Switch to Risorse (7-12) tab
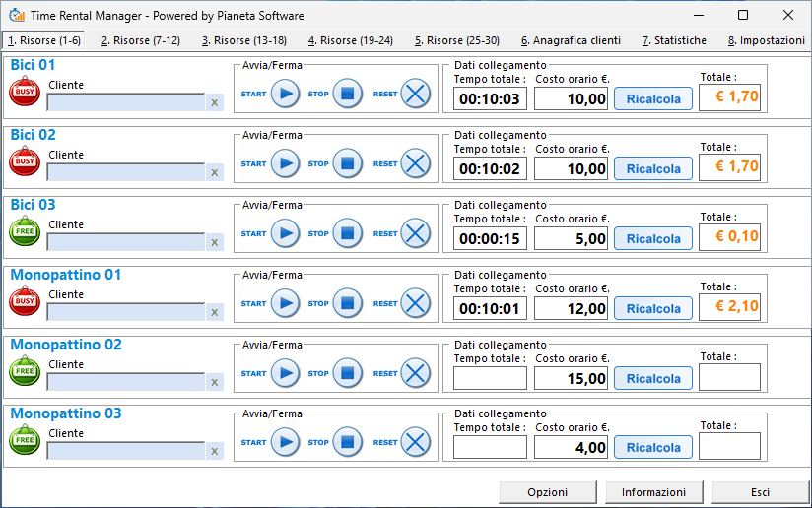The image size is (812, 508). point(141,41)
